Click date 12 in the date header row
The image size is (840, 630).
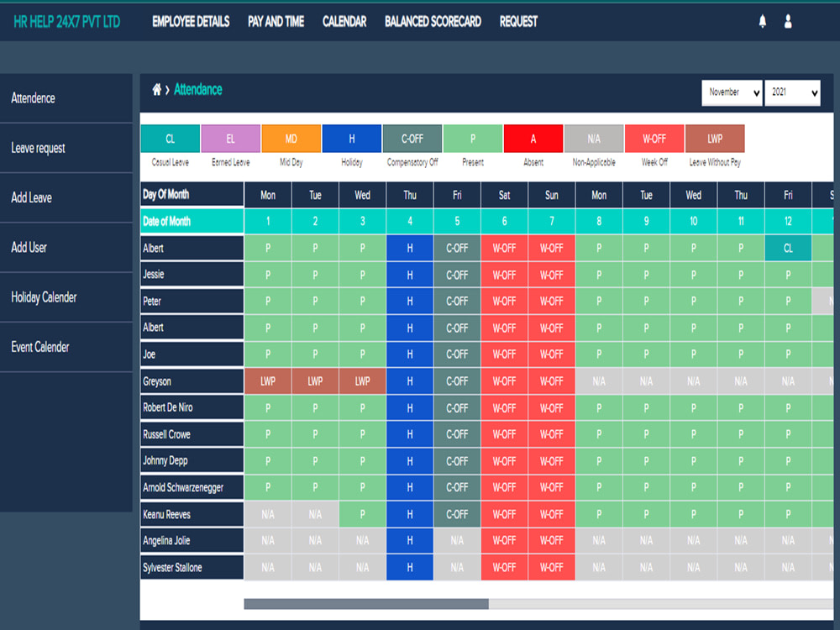coord(788,221)
